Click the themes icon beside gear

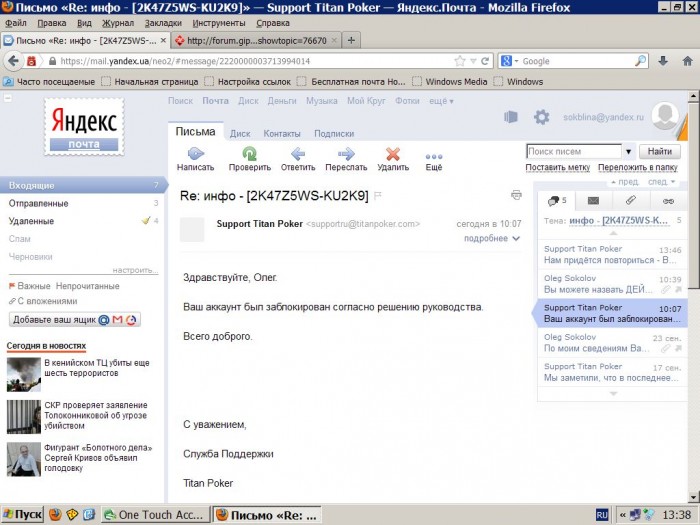pos(511,117)
